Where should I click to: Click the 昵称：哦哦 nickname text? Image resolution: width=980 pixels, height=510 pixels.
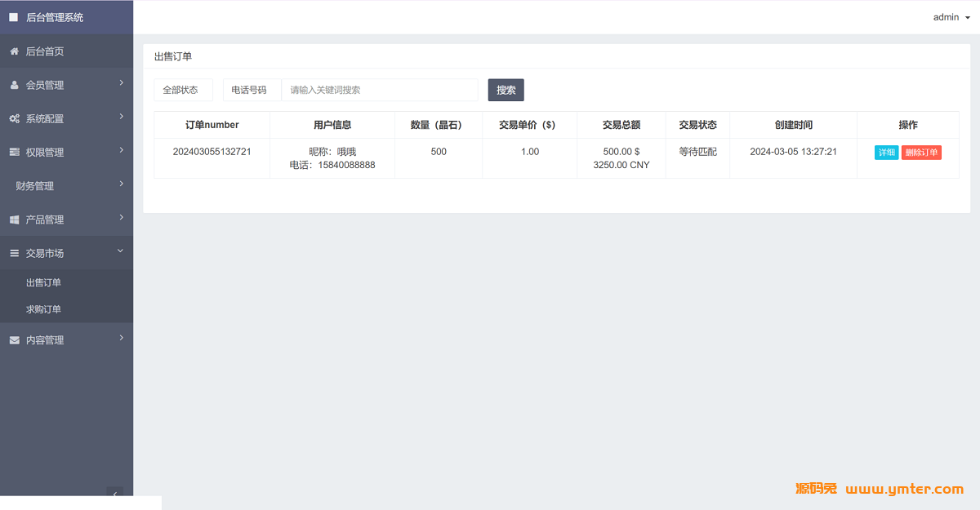(x=332, y=152)
